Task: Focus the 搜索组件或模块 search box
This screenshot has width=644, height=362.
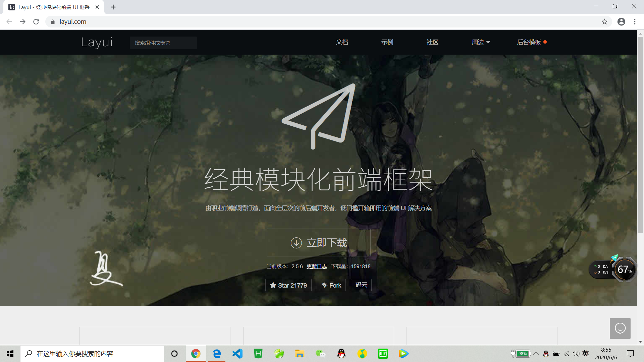Action: [x=163, y=43]
